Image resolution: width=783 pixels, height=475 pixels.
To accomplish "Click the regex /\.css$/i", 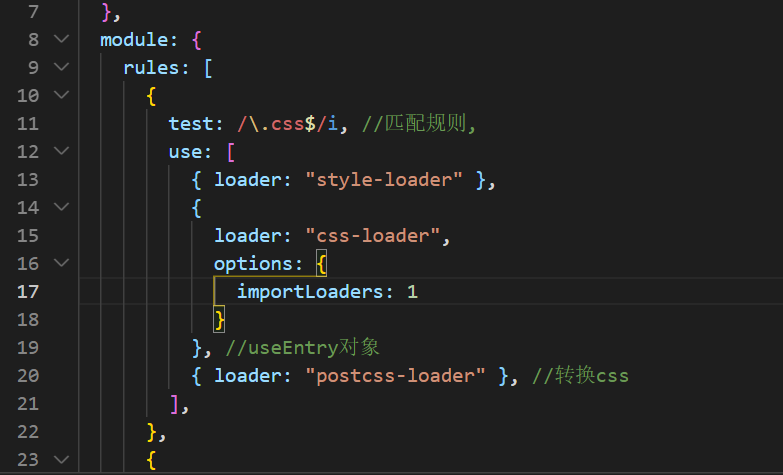I will [288, 123].
